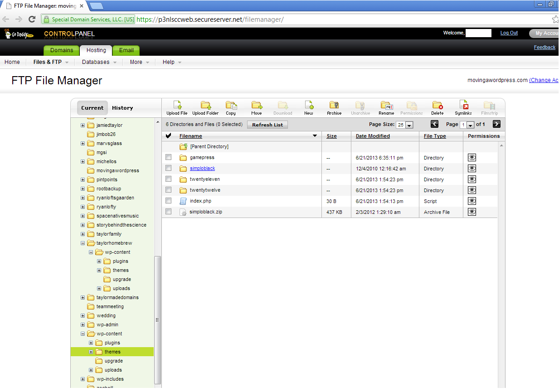Open the Help menu

point(172,62)
